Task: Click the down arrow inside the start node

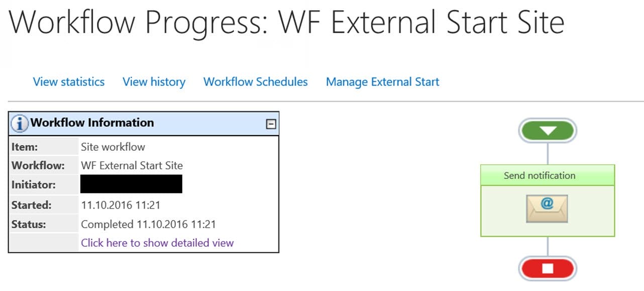Action: (548, 130)
